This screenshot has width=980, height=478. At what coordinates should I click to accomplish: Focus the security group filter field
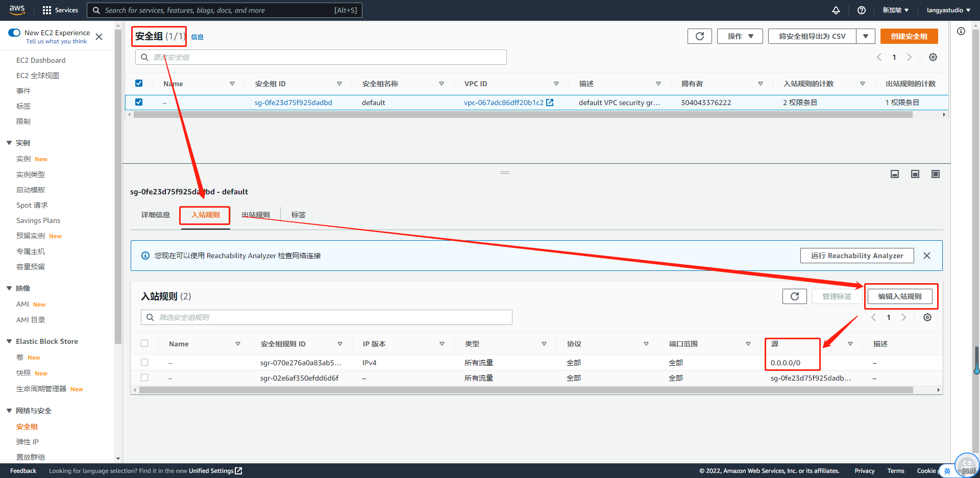tap(321, 57)
